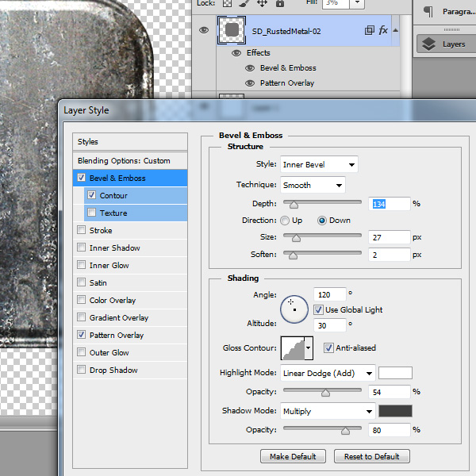Click the Gloss Contour preview thumbnail
Screen dimensions: 476x476
(x=293, y=348)
